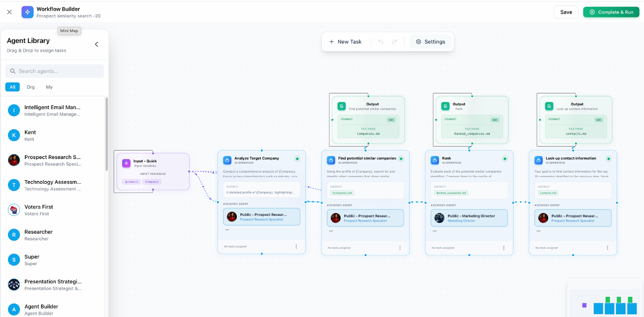Collapse the Agent Library panel
This screenshot has height=317, width=644.
tap(96, 44)
